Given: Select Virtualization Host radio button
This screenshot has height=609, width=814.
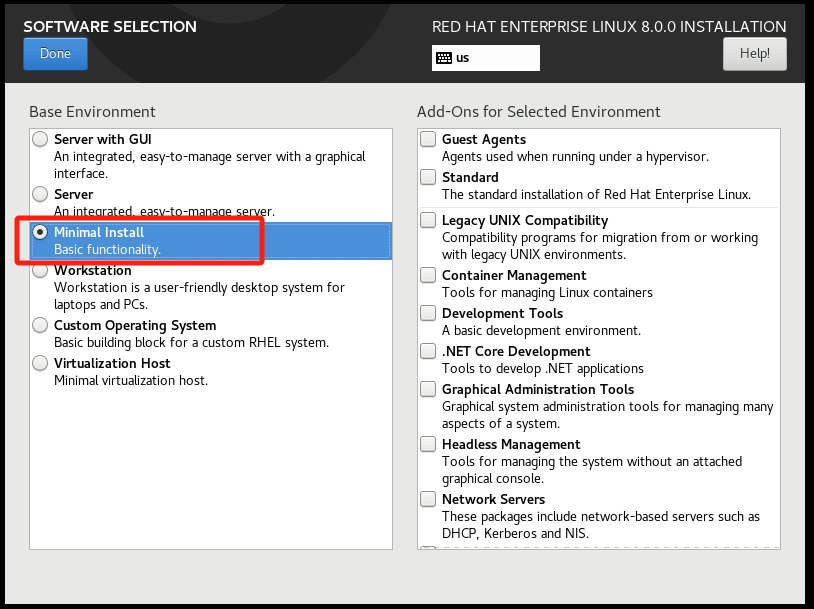Looking at the screenshot, I should click(40, 363).
